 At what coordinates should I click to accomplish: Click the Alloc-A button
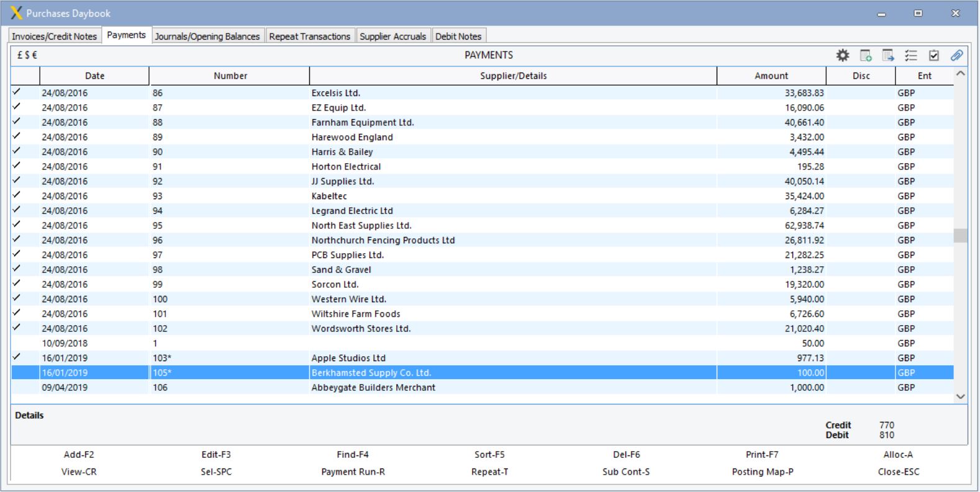click(899, 455)
